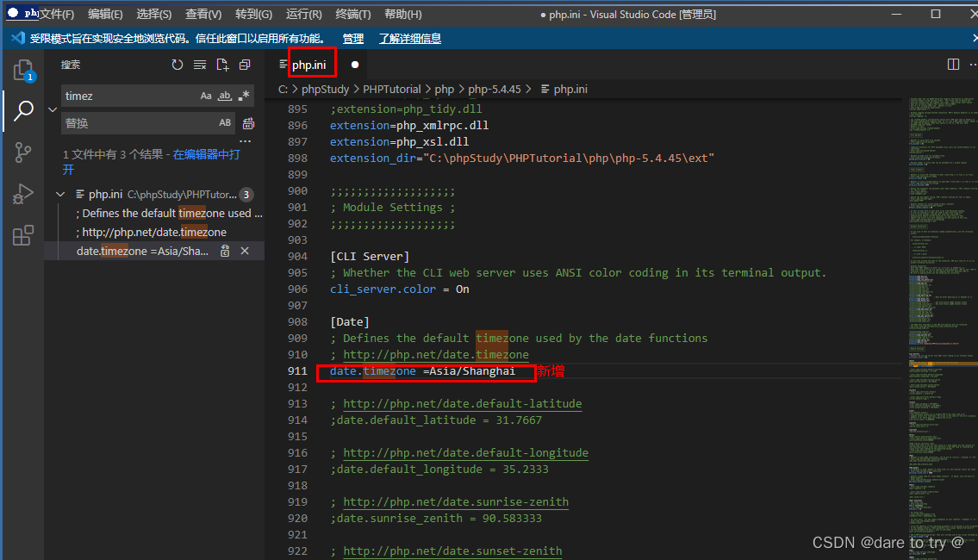Click 管理 in restricted mode banner

pos(353,39)
